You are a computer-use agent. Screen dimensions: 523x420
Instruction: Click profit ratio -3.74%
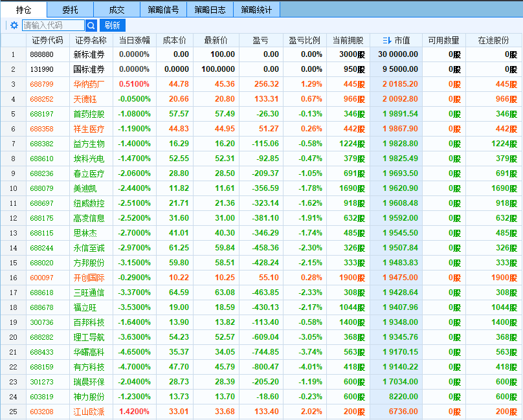(x=310, y=352)
